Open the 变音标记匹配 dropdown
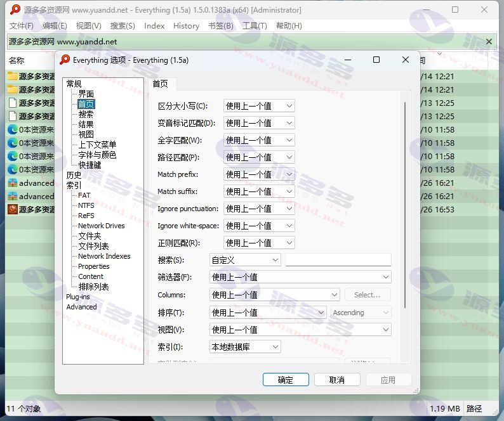The width and height of the screenshot is (504, 421). tap(259, 123)
